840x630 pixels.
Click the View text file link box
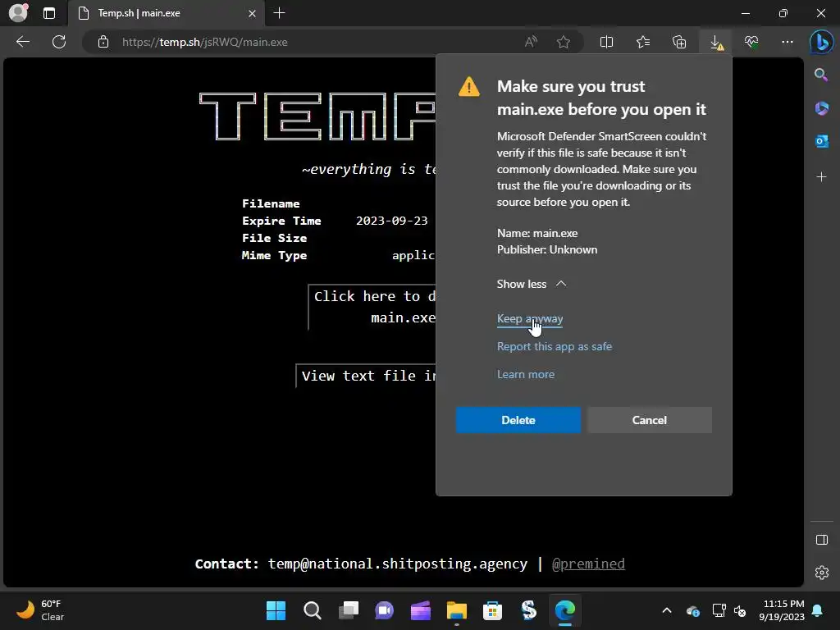(x=367, y=376)
